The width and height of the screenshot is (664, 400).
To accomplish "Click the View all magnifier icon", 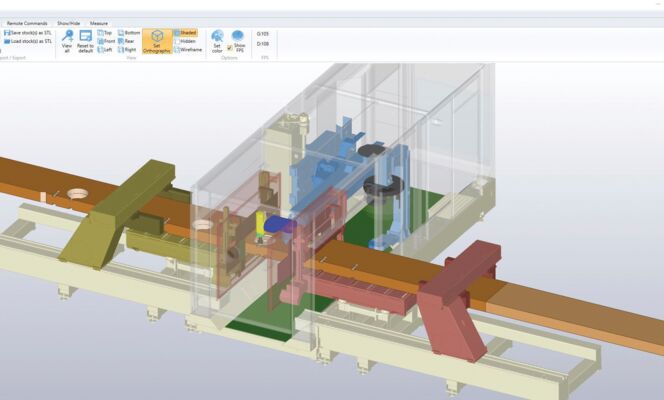I will 67,36.
